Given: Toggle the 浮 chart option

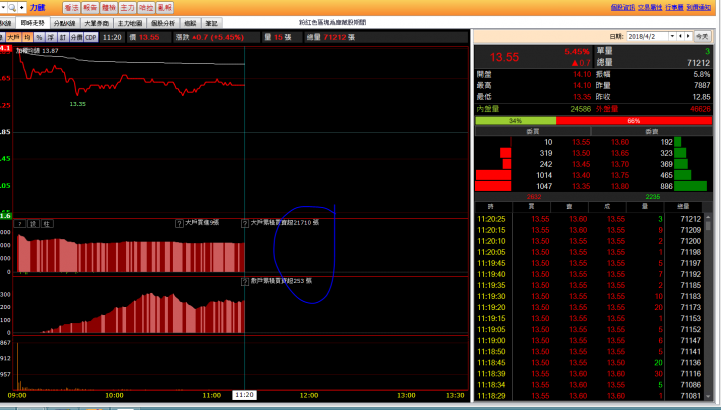Looking at the screenshot, I should (51, 37).
